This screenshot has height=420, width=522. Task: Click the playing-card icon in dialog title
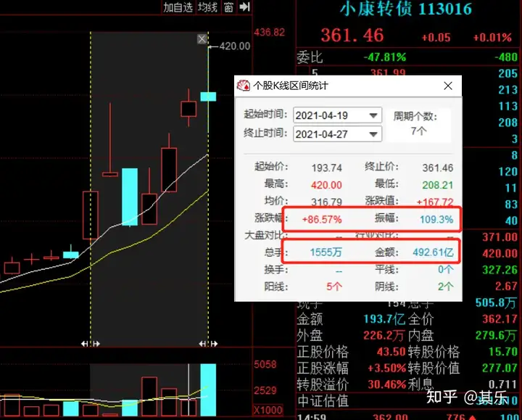(x=243, y=86)
